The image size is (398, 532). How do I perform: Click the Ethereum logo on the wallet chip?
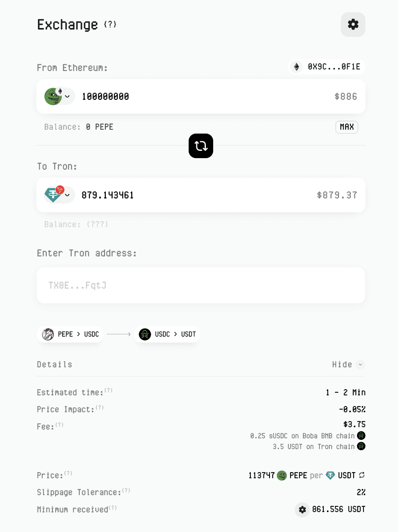[297, 66]
